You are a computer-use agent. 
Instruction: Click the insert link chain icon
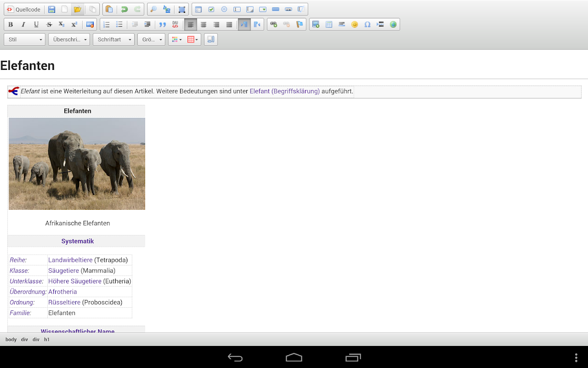tap(274, 24)
